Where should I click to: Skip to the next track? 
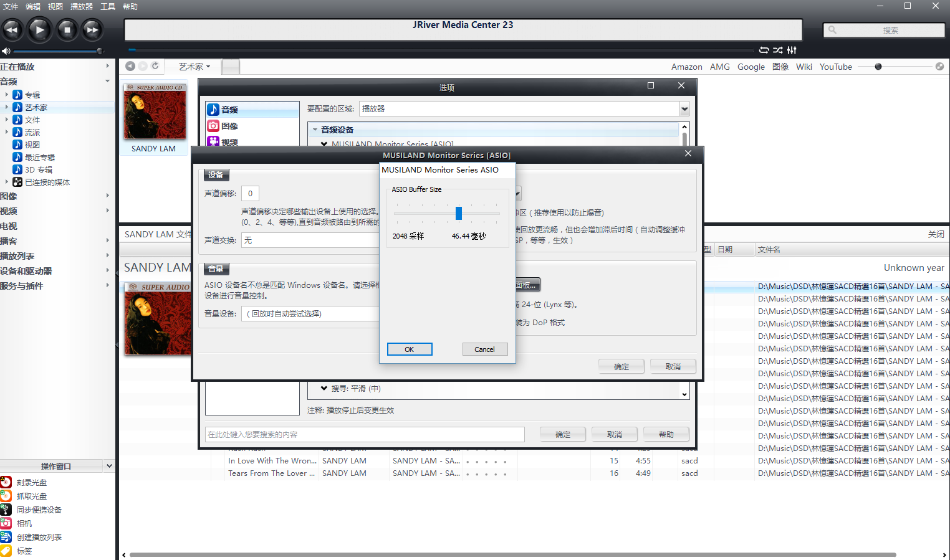92,29
